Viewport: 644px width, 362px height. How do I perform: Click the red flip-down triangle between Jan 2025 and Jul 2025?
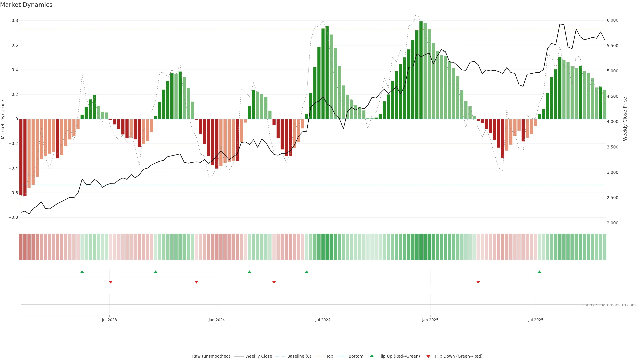point(478,282)
